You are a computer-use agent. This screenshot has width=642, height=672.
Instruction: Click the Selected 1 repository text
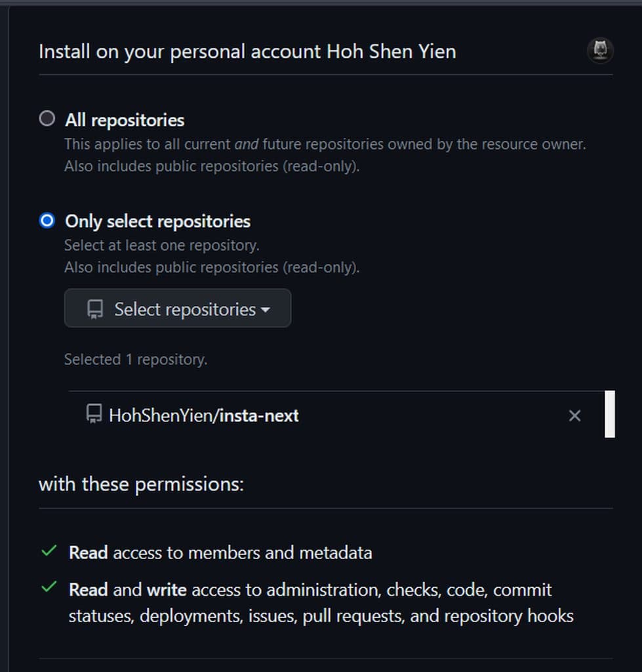[135, 360]
